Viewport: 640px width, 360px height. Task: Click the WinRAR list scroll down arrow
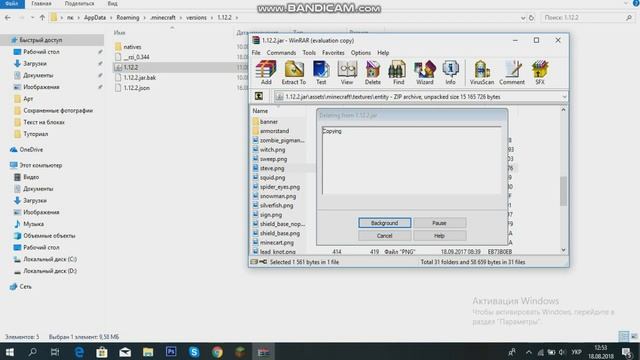click(x=563, y=250)
